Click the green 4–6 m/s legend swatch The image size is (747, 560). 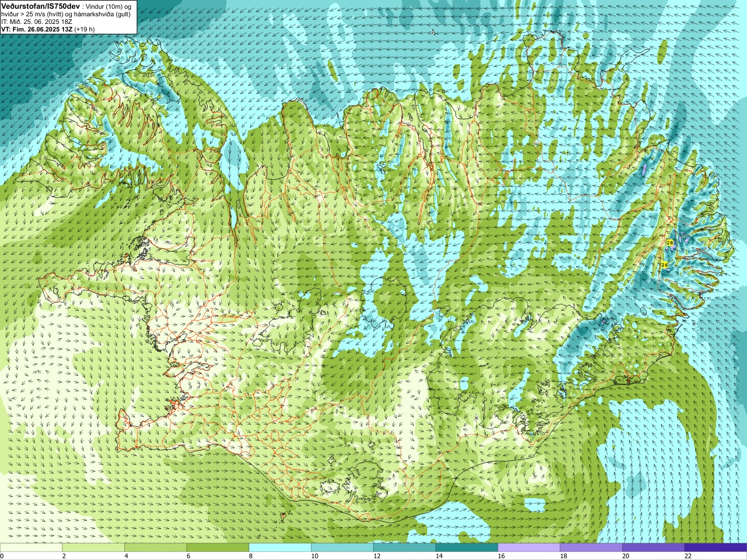click(x=155, y=547)
